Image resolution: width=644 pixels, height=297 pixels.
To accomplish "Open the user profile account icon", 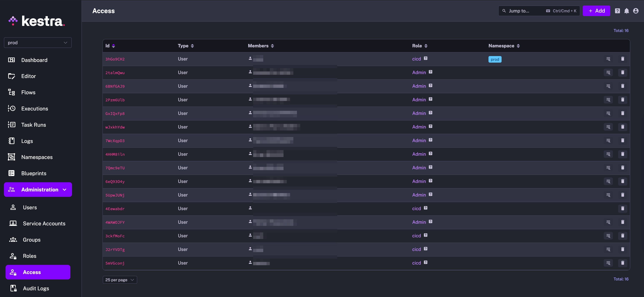I will (x=636, y=11).
